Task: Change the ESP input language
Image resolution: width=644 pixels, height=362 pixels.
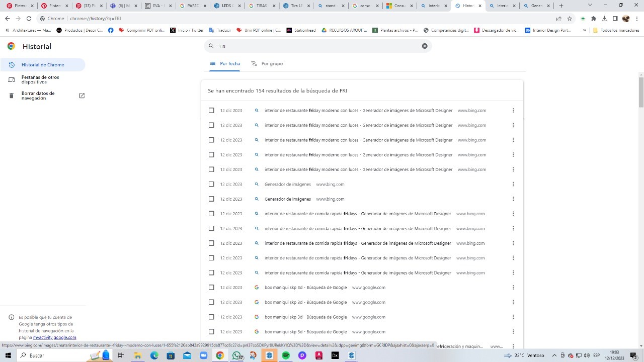Action: [x=597, y=355]
